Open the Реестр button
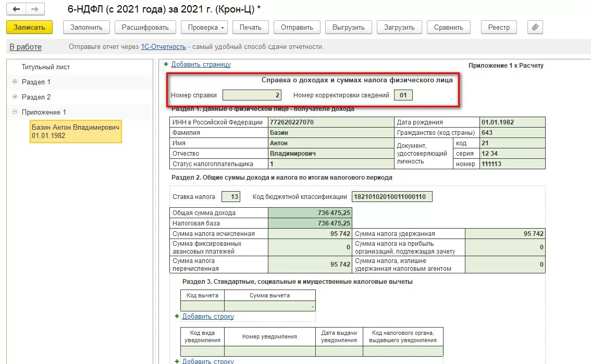The width and height of the screenshot is (591, 364). tap(499, 27)
